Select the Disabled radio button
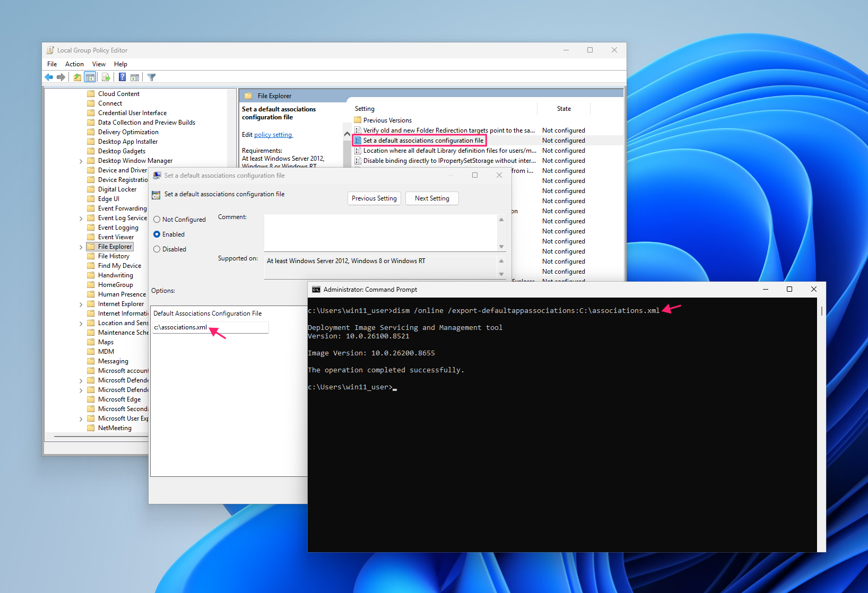Screen dimensions: 868x593 (157, 249)
